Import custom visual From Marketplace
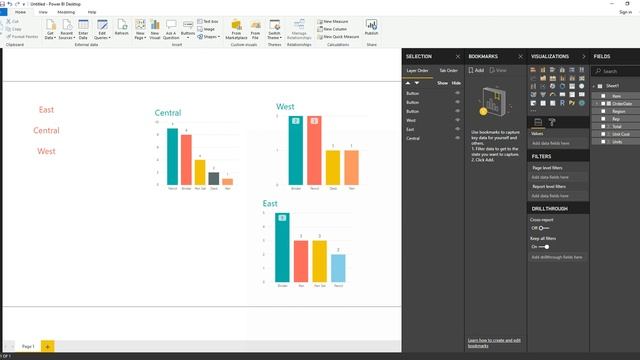Image resolution: width=640 pixels, height=360 pixels. click(x=236, y=29)
